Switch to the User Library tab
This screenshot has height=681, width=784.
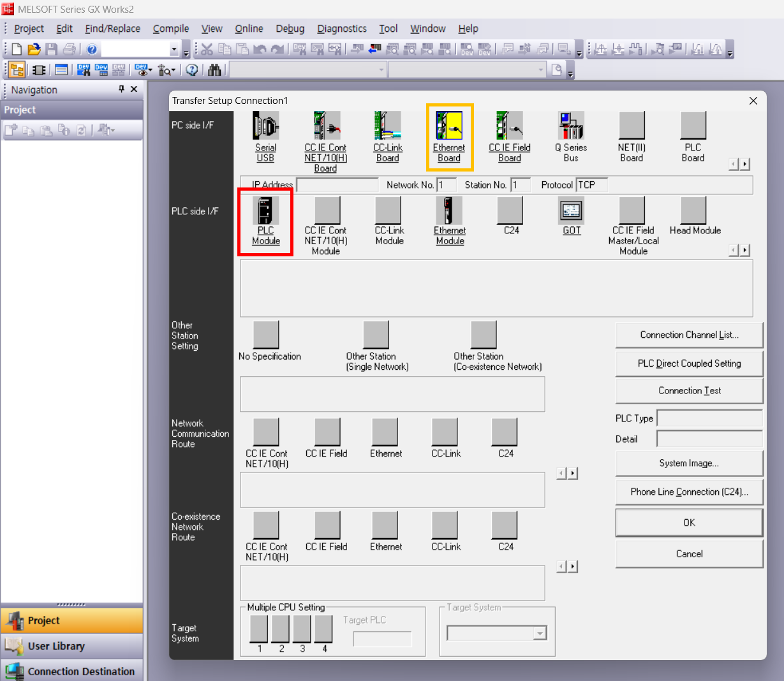pos(71,646)
